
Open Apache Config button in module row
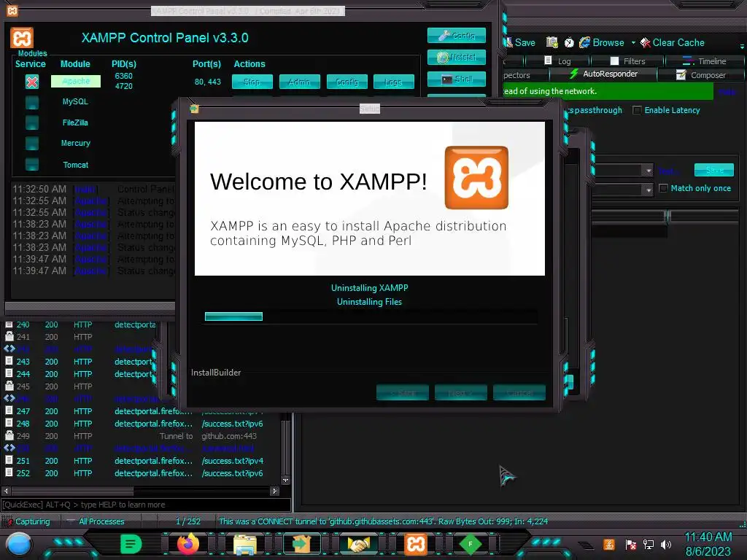[x=347, y=82]
